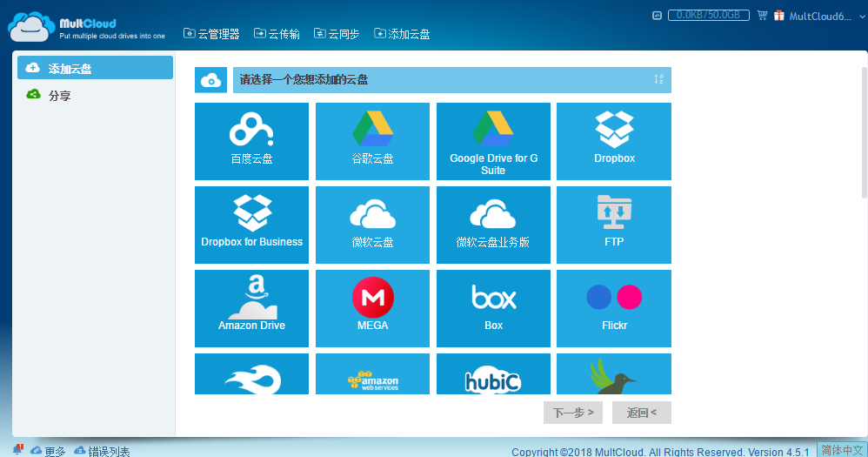Select the Dropbox cloud tile
Screen dimensions: 868x457
614,141
